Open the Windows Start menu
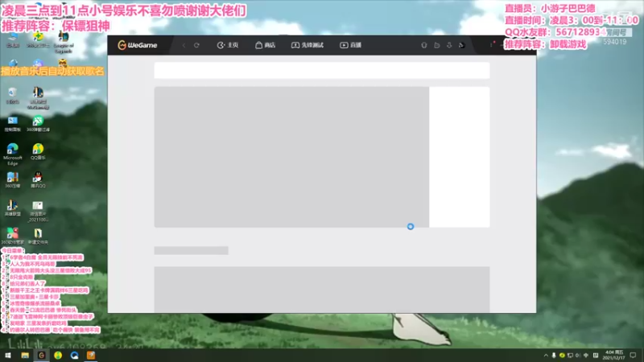 (x=8, y=355)
